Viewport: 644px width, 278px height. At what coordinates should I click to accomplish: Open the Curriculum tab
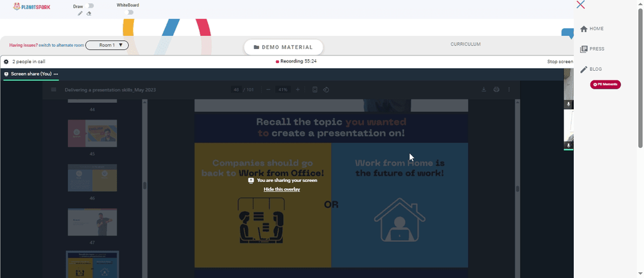[466, 44]
